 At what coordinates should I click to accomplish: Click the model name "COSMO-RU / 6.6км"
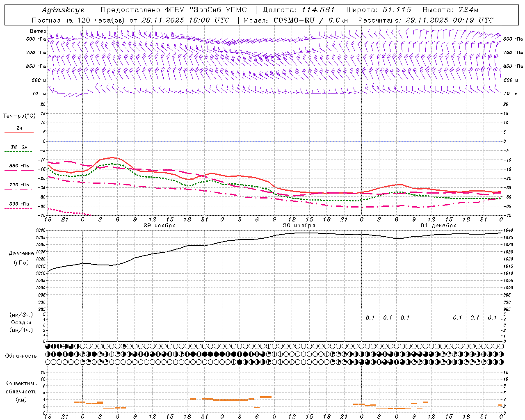[310, 20]
